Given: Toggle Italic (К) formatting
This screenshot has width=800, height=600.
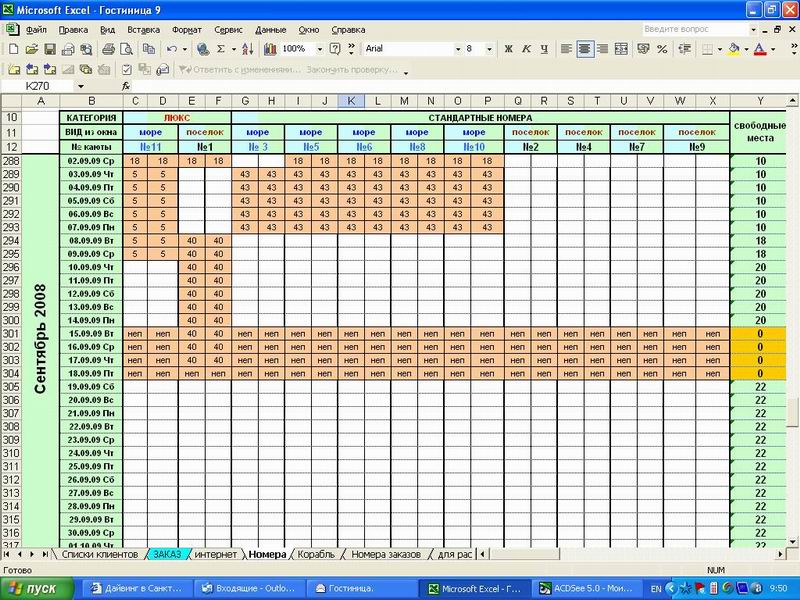Looking at the screenshot, I should click(524, 49).
